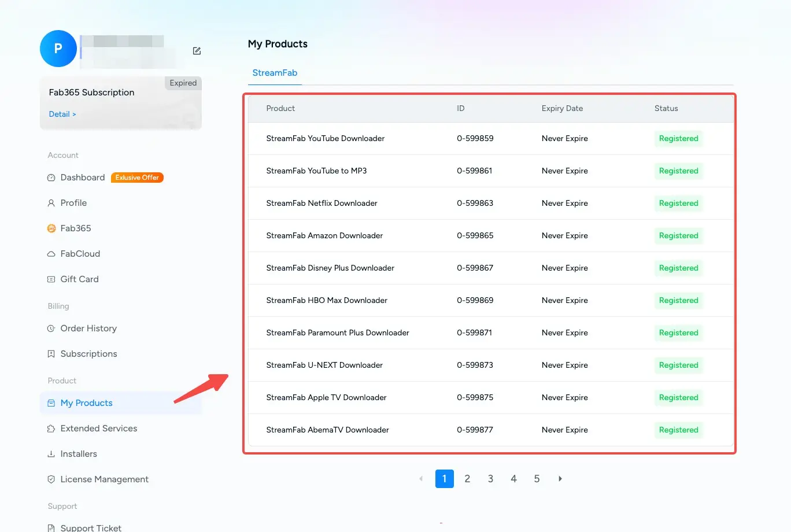791x532 pixels.
Task: Click Registered status for AbemaTV Downloader
Action: [679, 430]
